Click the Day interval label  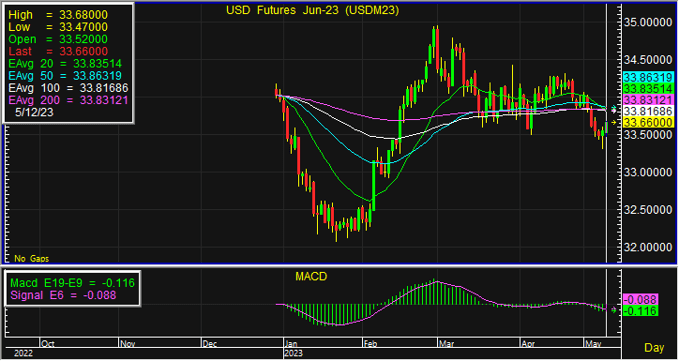click(x=654, y=348)
